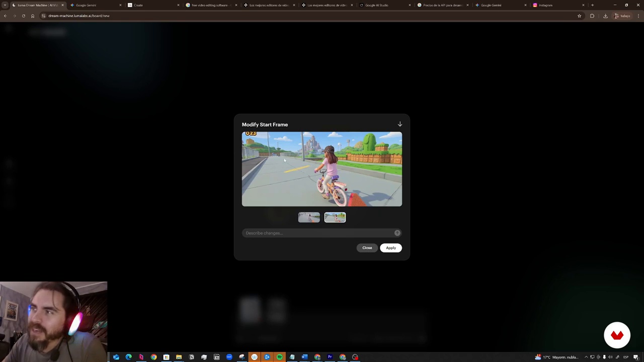Image resolution: width=644 pixels, height=362 pixels.
Task: Select the first frame variant thumbnail
Action: click(309, 217)
